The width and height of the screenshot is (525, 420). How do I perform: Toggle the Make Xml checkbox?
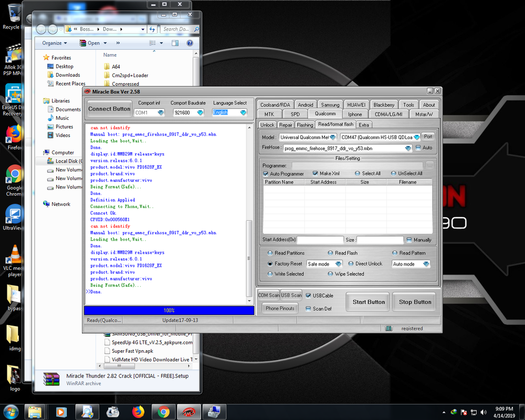pos(315,173)
